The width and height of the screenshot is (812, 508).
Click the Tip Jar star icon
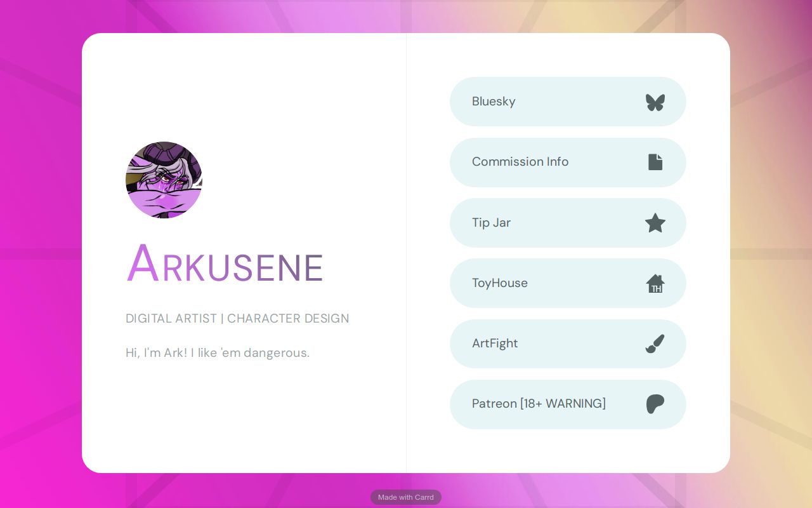pos(655,223)
